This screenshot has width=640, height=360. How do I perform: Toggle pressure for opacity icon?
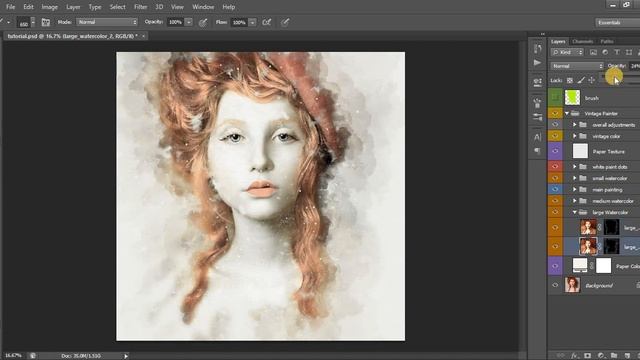click(203, 22)
